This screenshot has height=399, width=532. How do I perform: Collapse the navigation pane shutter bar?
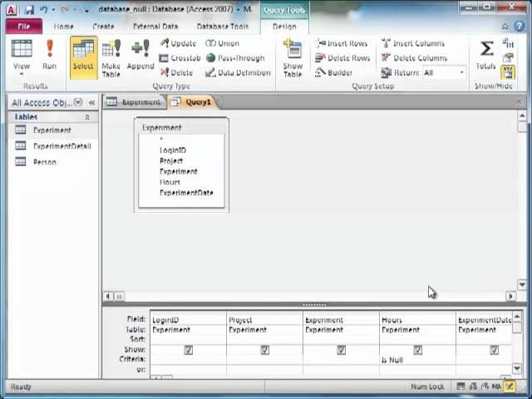pos(91,102)
